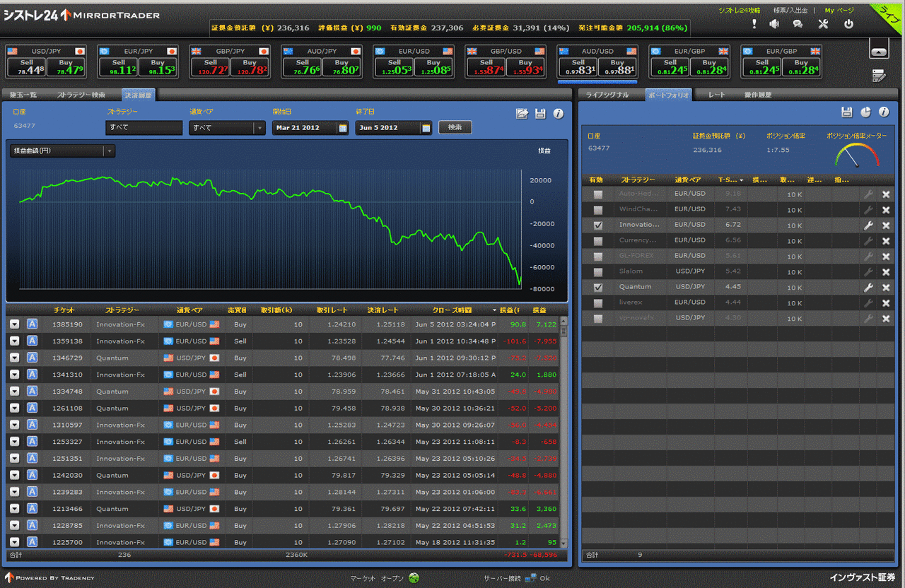
Task: Expand the row for ticket 1359138
Action: [14, 341]
